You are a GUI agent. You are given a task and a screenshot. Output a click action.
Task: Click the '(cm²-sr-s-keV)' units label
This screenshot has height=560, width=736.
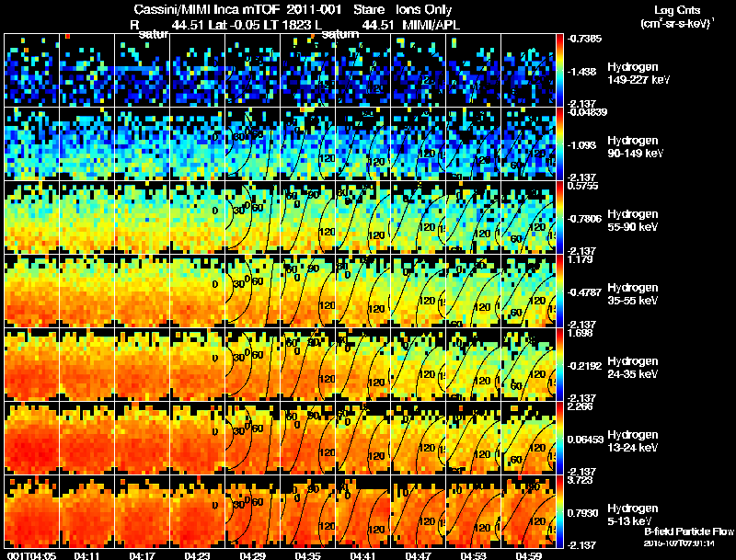coord(677,24)
